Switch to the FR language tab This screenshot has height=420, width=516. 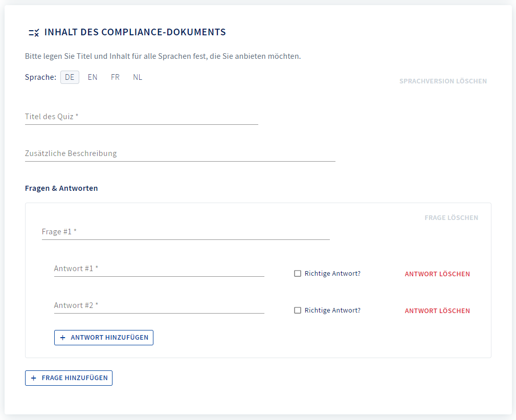115,77
